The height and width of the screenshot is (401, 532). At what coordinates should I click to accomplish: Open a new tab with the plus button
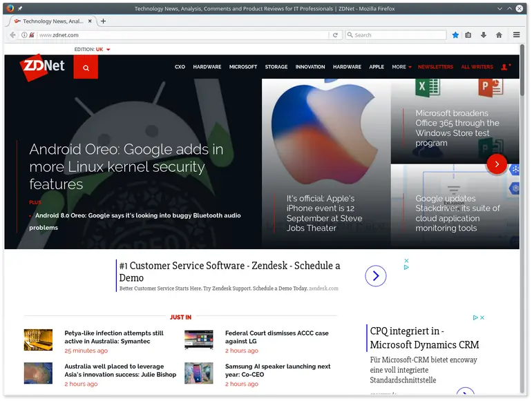click(x=104, y=21)
